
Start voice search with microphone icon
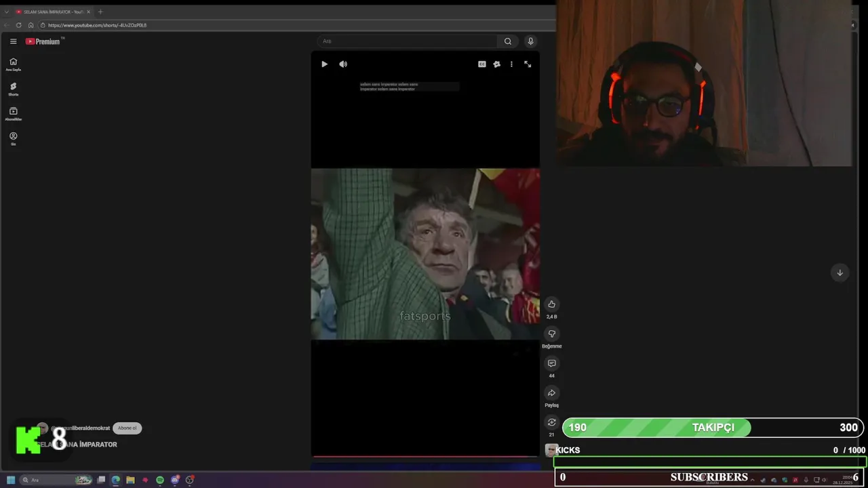531,41
